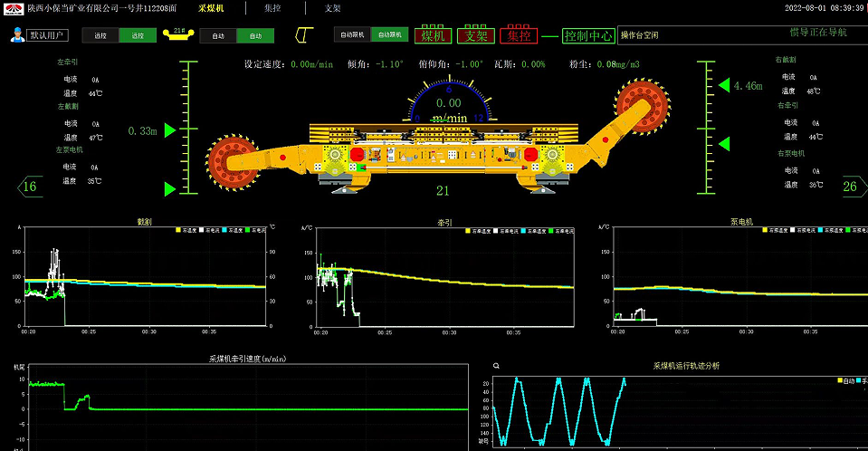This screenshot has height=451, width=868.
Task: Click the green 控制中心 indicator
Action: pos(588,35)
